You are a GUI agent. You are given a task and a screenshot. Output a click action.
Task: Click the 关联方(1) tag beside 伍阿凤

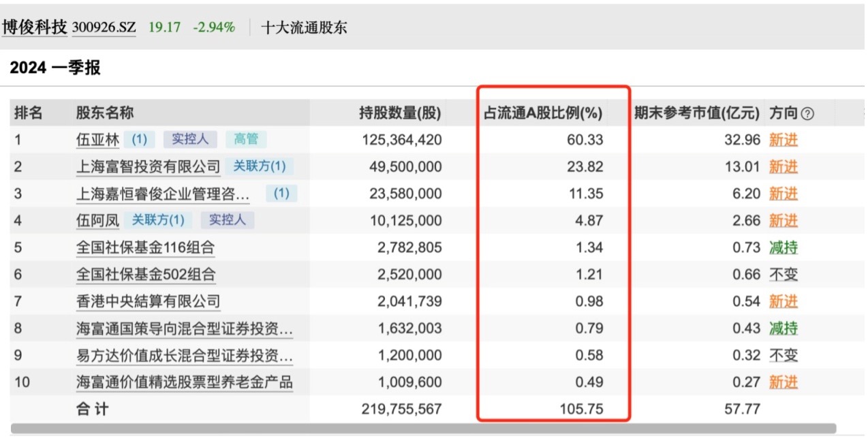[x=158, y=220]
